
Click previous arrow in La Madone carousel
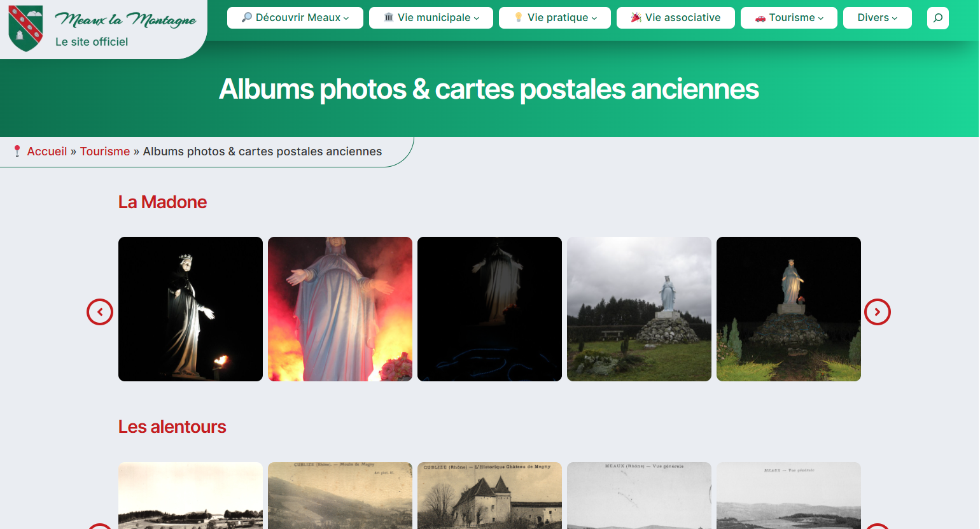coord(100,312)
